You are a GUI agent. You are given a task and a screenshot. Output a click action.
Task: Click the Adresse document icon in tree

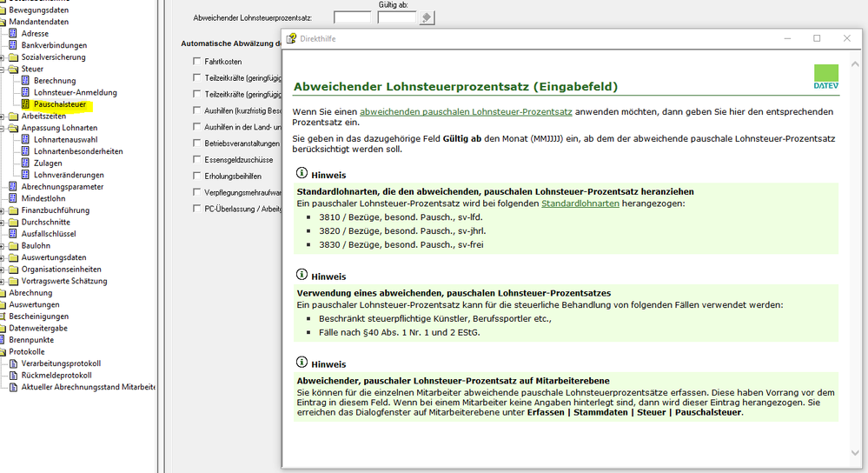pos(13,33)
